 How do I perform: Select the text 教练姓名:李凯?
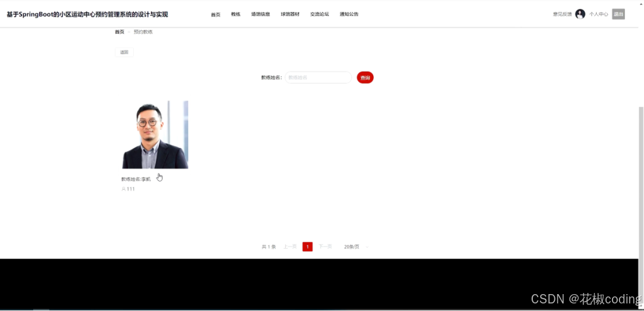pos(136,179)
